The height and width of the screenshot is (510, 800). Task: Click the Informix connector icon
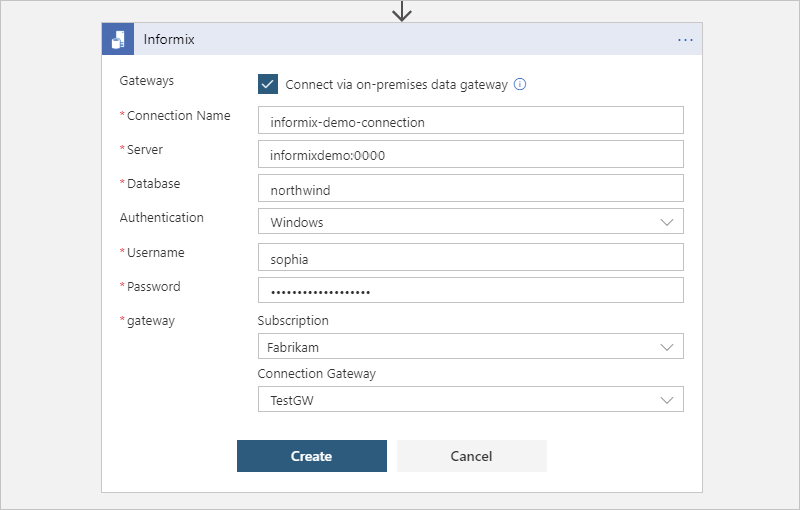[x=119, y=40]
